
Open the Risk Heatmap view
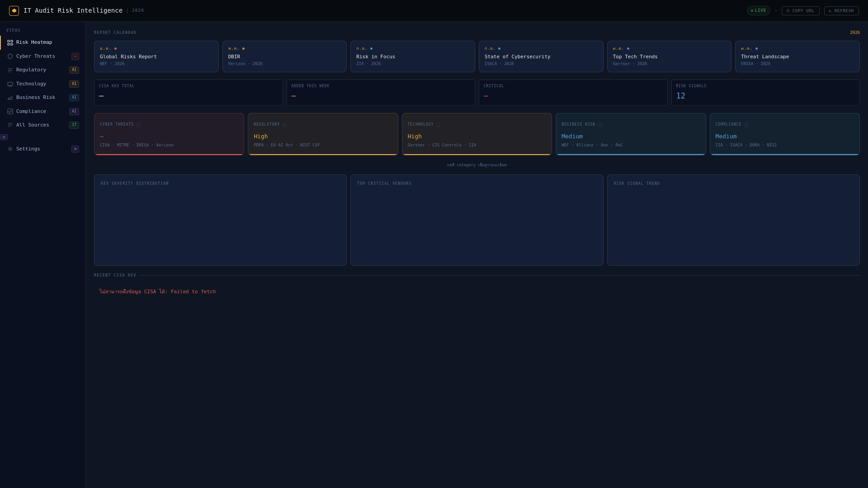pos(43,42)
